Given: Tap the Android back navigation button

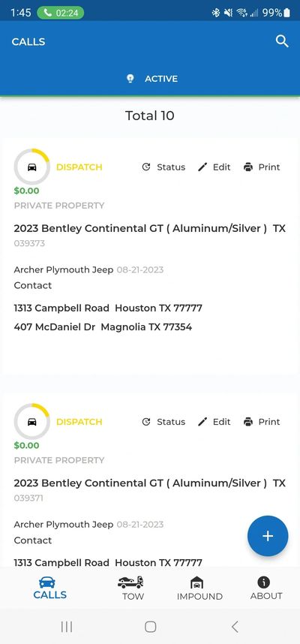Looking at the screenshot, I should click(x=235, y=626).
